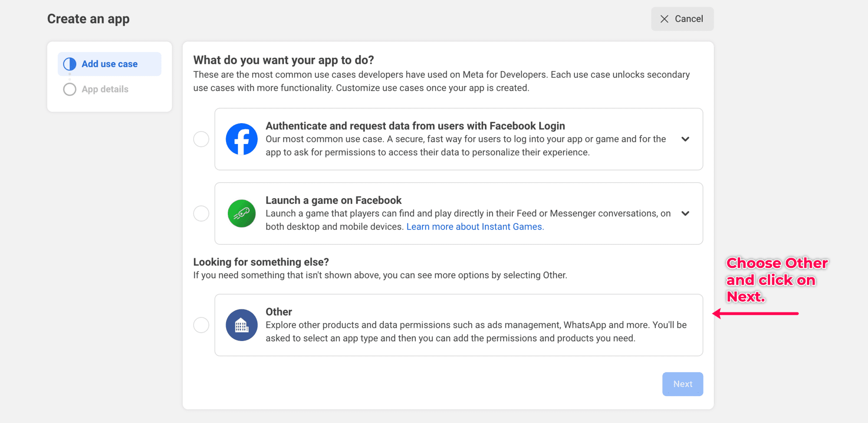This screenshot has height=423, width=868.
Task: Choose the Other radio button
Action: click(201, 325)
